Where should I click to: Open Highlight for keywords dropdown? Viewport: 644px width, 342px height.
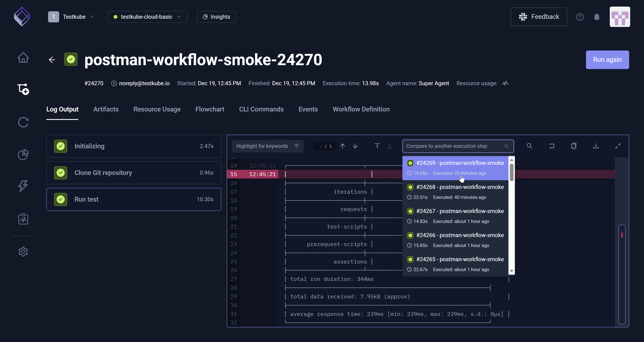(x=267, y=146)
